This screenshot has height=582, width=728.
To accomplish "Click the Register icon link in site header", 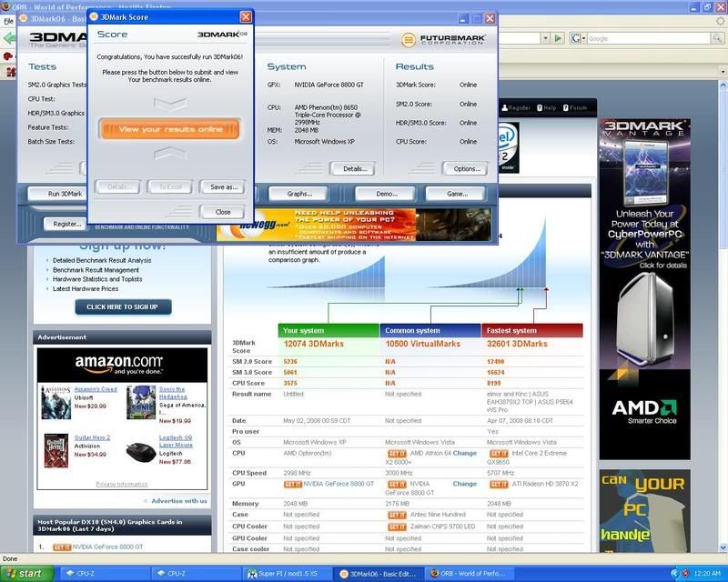I will [x=515, y=107].
